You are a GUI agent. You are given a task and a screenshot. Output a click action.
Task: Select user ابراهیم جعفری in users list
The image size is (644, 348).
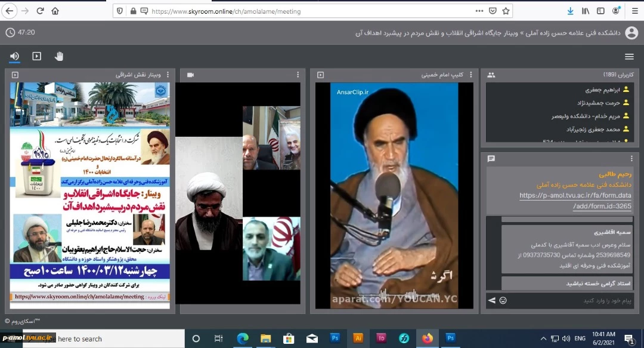tap(602, 90)
